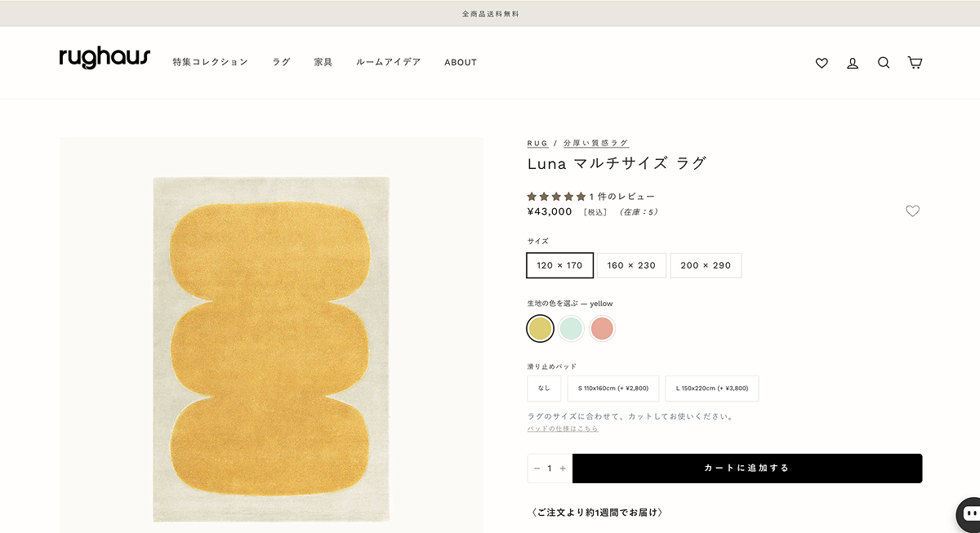The image size is (980, 533).
Task: Open the shopping cart icon
Action: (x=915, y=63)
